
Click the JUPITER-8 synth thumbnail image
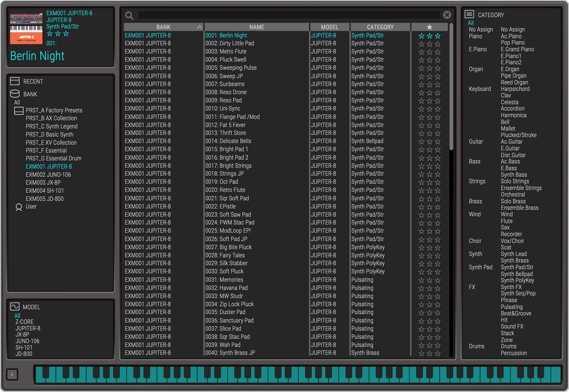coord(26,28)
